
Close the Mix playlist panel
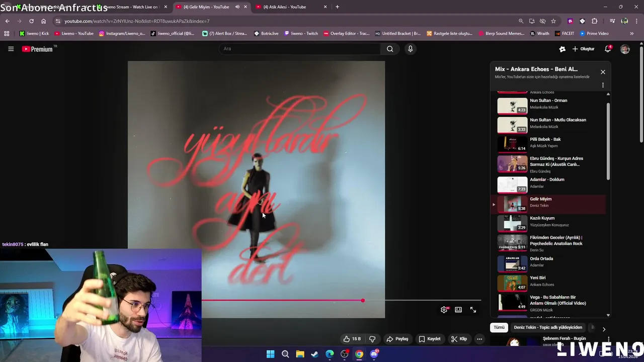[x=603, y=72]
